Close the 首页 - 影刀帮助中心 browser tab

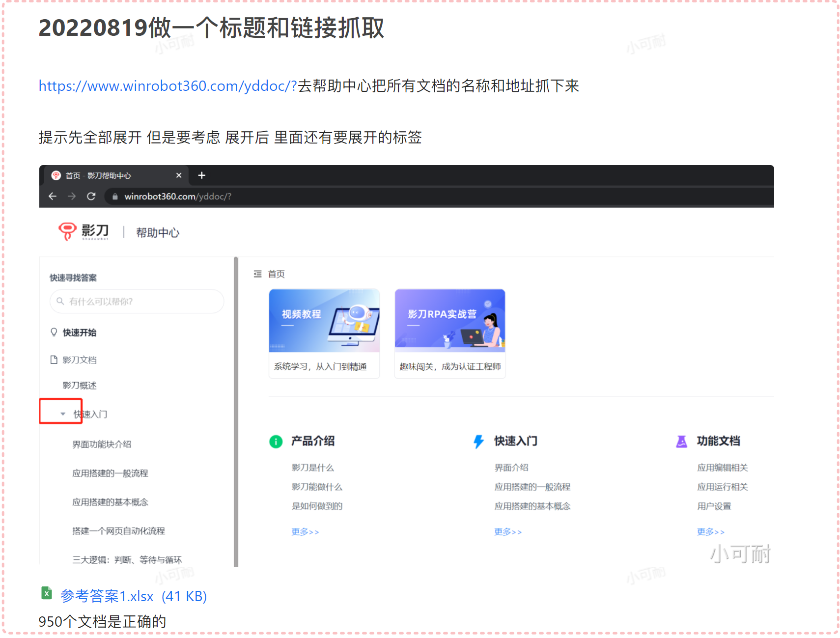(x=179, y=175)
